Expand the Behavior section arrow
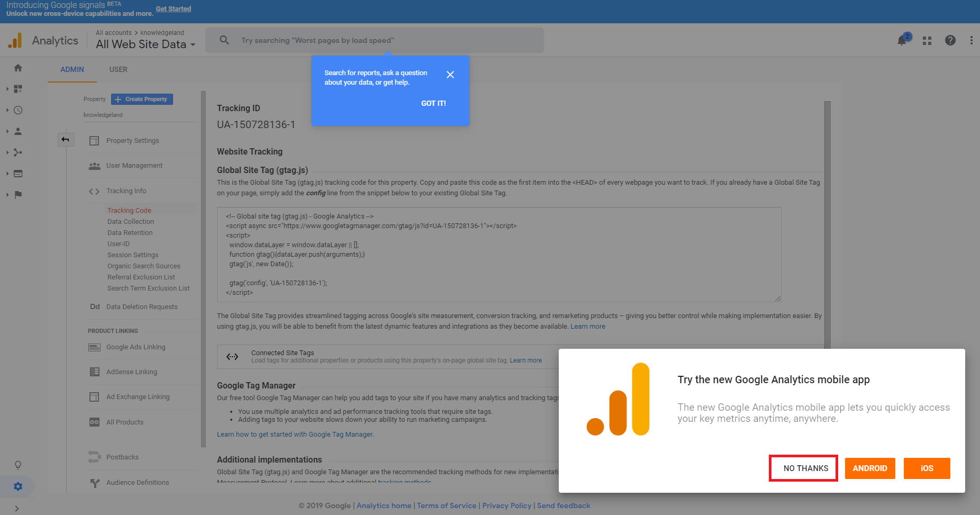The height and width of the screenshot is (515, 980). 7,174
